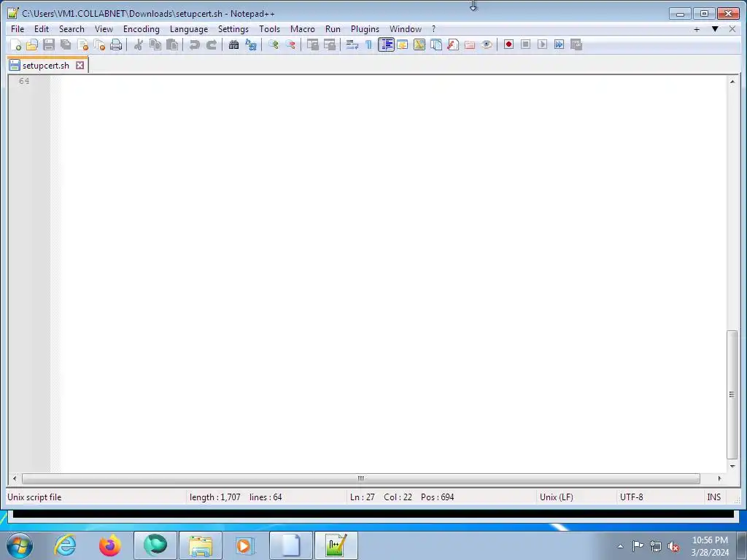
Task: Open Folder as Workspace icon
Action: tap(470, 44)
